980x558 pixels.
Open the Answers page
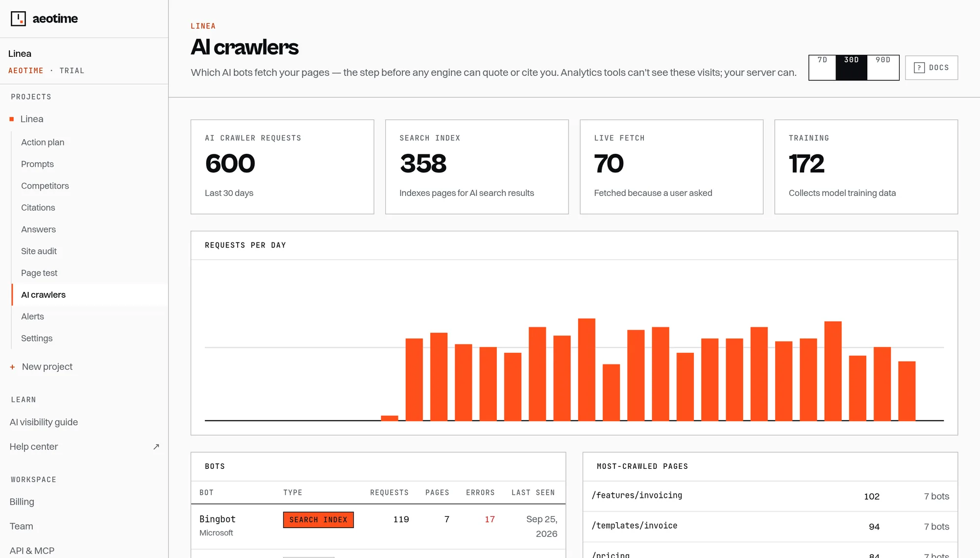(38, 229)
